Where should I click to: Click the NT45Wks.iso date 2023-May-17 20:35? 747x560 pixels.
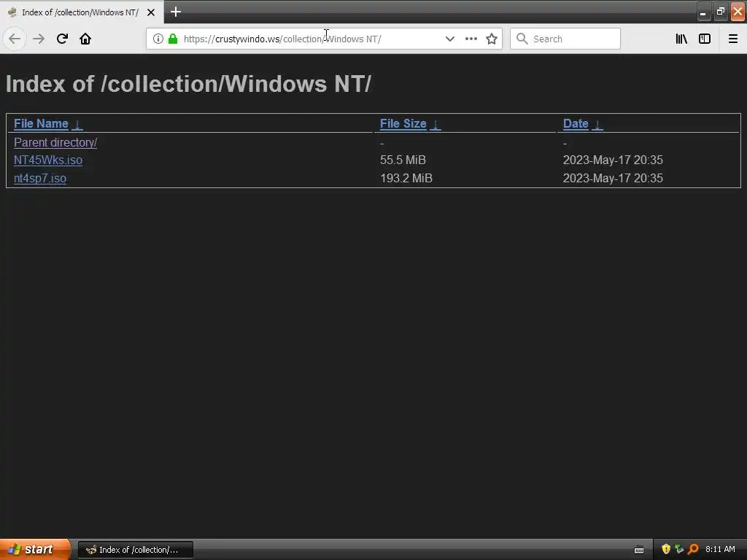pyautogui.click(x=613, y=160)
